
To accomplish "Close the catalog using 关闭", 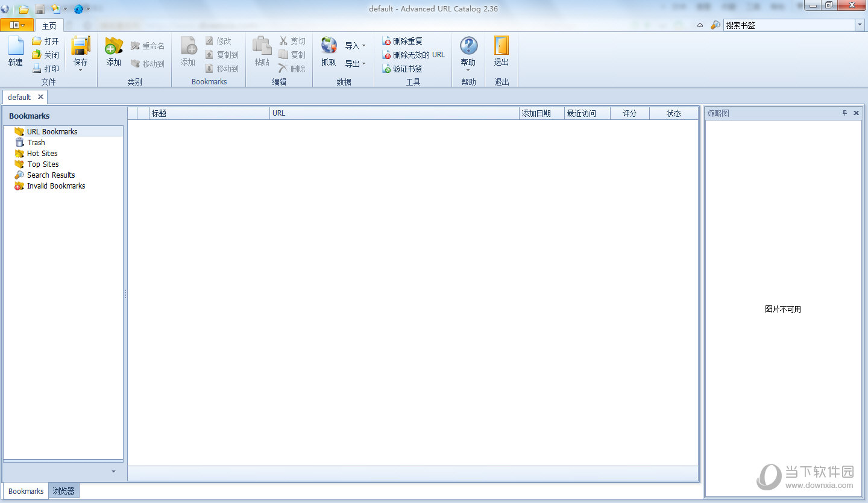I will [45, 55].
